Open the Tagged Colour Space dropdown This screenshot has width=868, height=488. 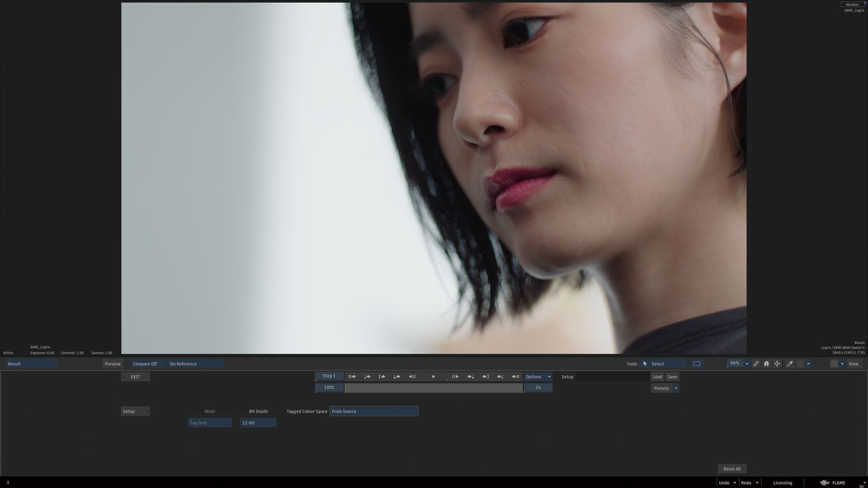(374, 411)
